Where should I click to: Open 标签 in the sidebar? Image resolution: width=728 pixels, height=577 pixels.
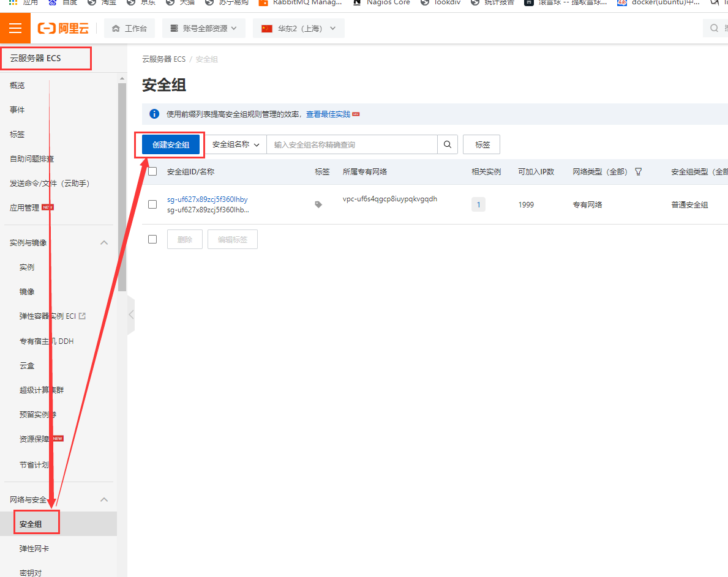point(17,135)
